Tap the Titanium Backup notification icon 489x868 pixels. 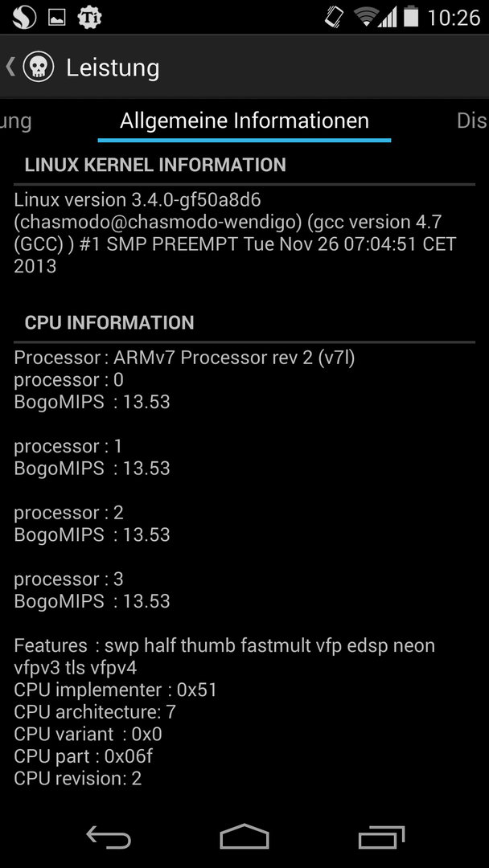coord(89,18)
